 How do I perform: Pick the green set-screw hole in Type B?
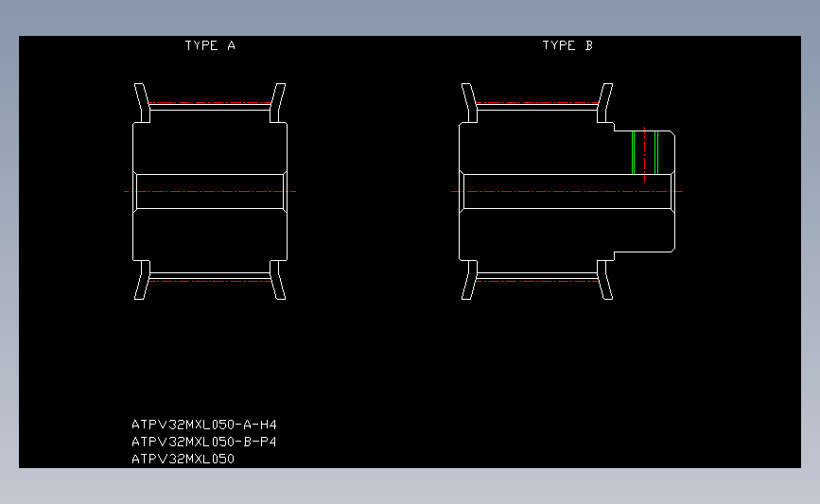pos(645,152)
